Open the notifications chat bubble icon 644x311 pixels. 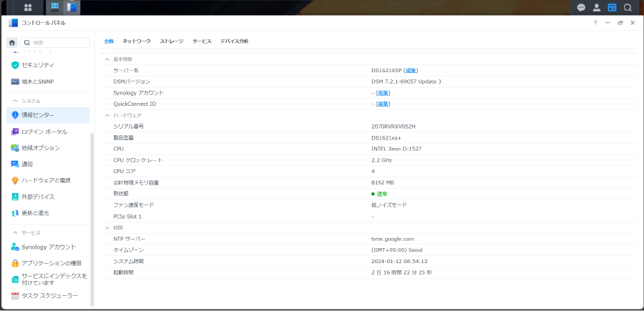point(581,7)
